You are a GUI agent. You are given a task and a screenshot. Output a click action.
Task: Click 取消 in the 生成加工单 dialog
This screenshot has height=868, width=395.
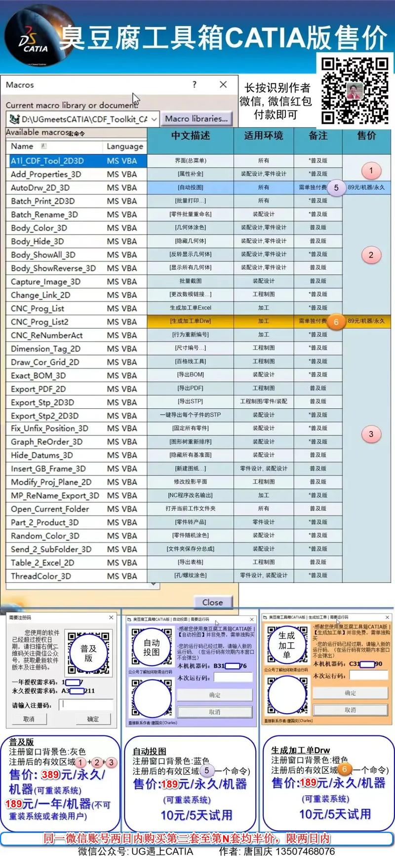[351, 710]
